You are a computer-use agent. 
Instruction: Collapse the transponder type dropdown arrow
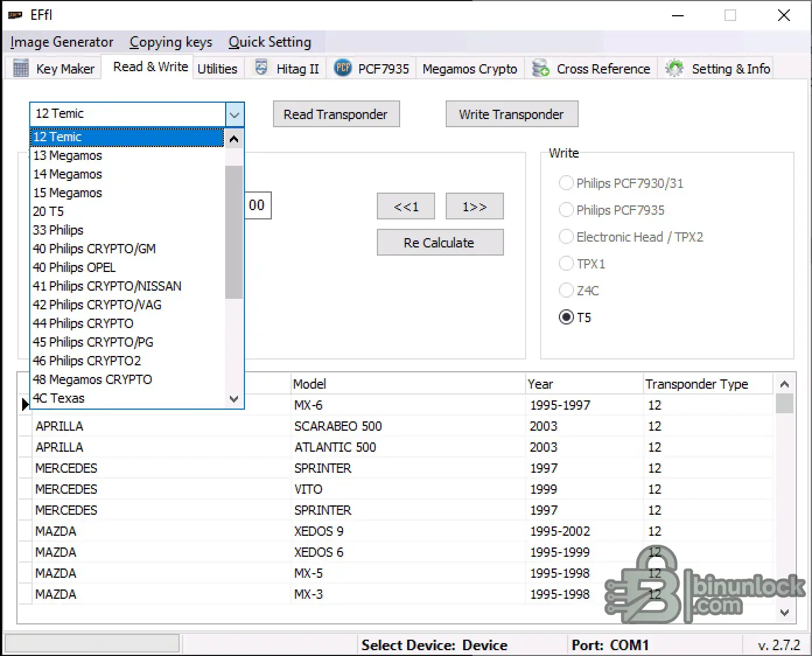235,114
